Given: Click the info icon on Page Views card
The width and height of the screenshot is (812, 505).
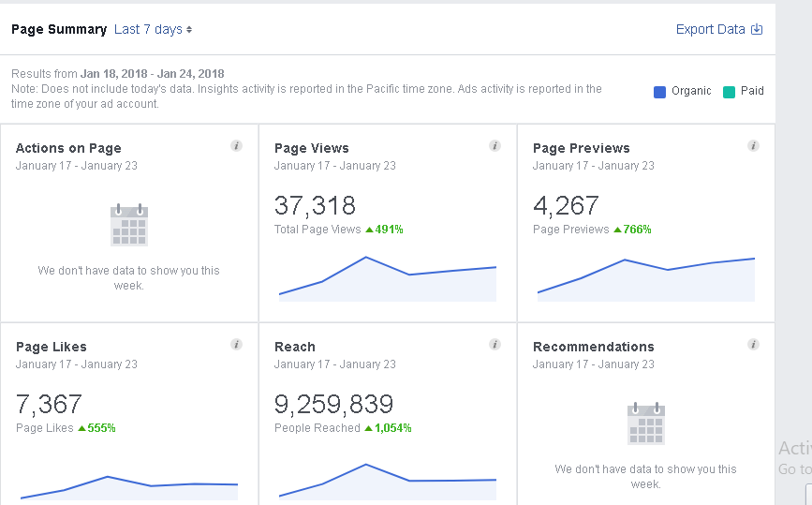Looking at the screenshot, I should (495, 146).
